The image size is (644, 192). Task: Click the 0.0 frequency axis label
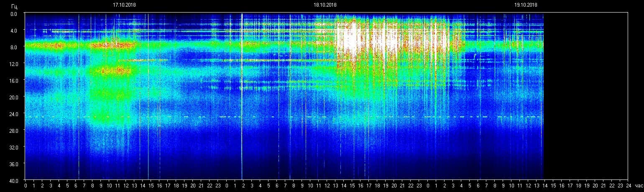coord(14,14)
